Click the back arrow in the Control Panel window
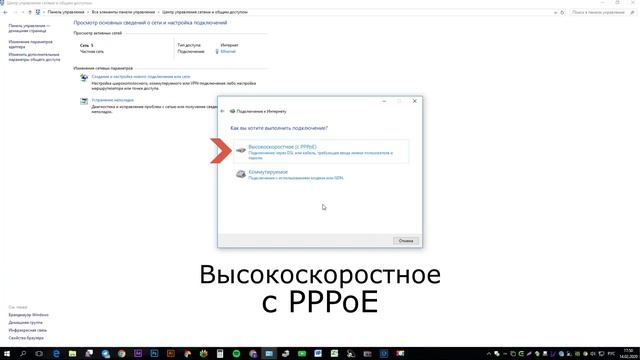Viewport: 640px width, 360px height. pyautogui.click(x=5, y=12)
